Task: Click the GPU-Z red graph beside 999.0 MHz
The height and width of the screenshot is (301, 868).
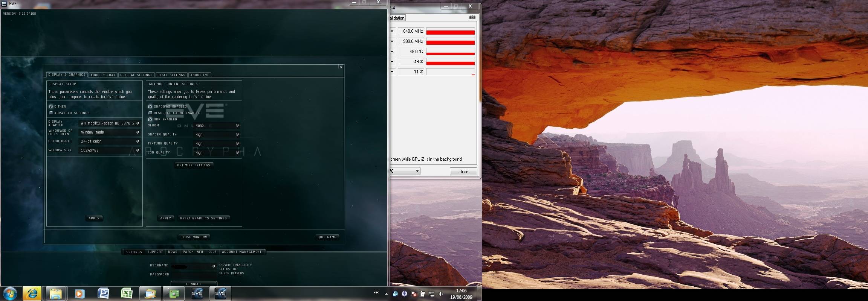Action: (451, 41)
